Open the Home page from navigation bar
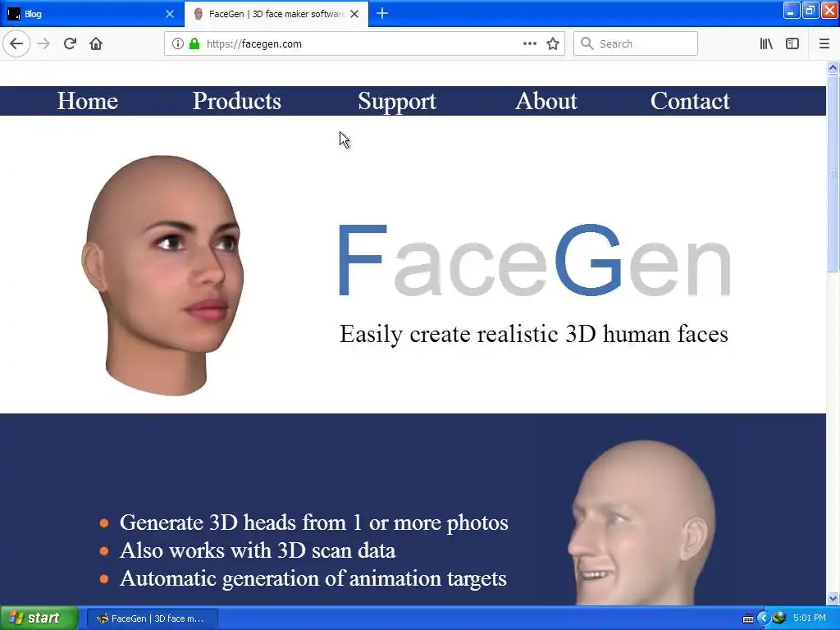 (87, 101)
